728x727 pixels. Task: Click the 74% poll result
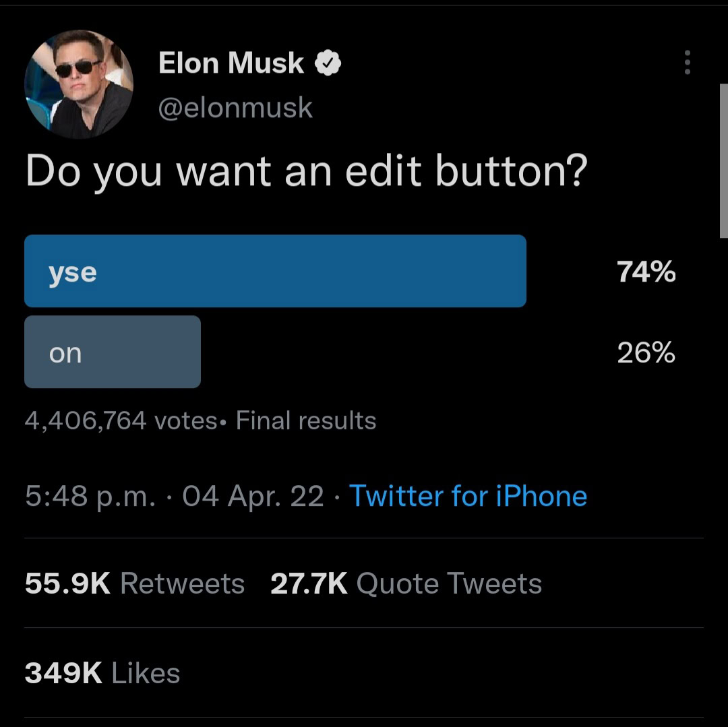tap(646, 272)
